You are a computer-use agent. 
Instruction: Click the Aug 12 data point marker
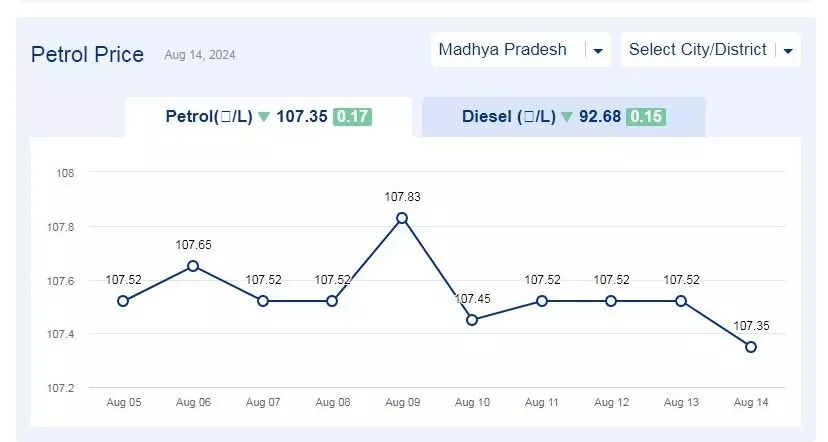611,301
